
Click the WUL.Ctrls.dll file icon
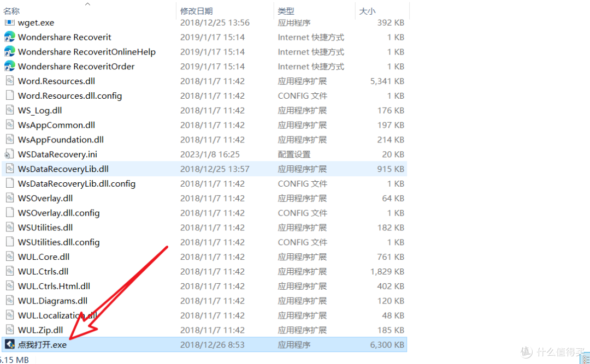[x=10, y=271]
